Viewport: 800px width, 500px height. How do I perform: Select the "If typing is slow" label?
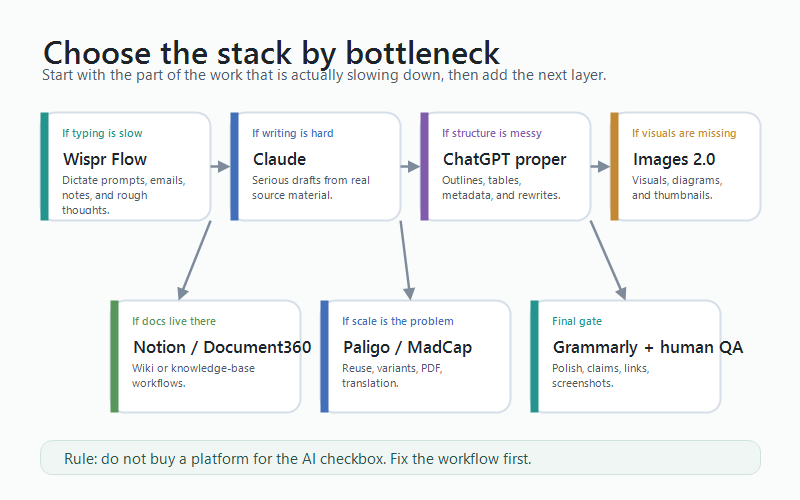click(x=102, y=133)
